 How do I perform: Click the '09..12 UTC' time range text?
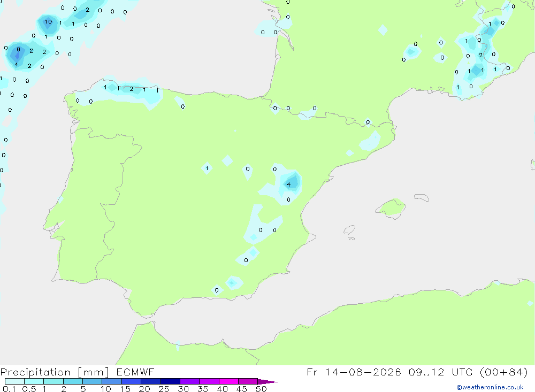pos(441,372)
